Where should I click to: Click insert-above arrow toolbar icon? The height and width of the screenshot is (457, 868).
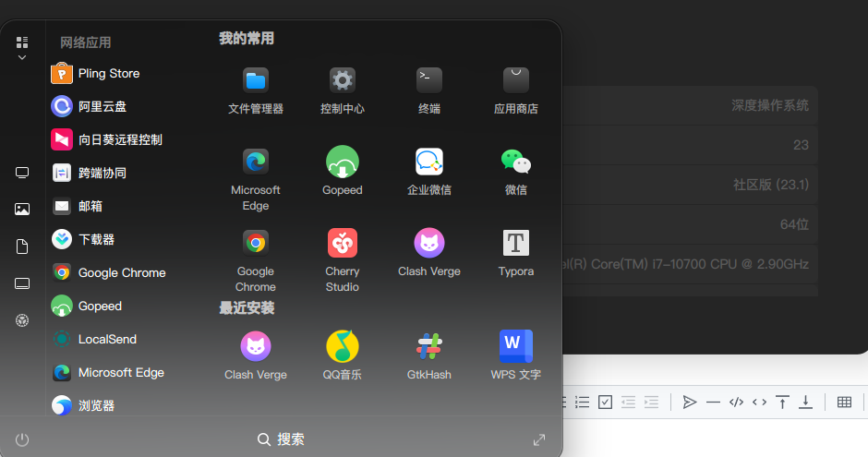tap(782, 403)
